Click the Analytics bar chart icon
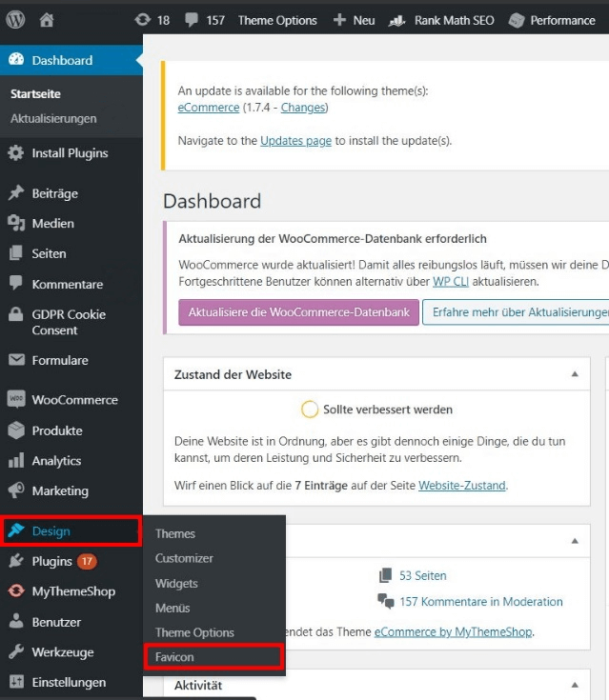The width and height of the screenshot is (609, 700). coord(16,460)
